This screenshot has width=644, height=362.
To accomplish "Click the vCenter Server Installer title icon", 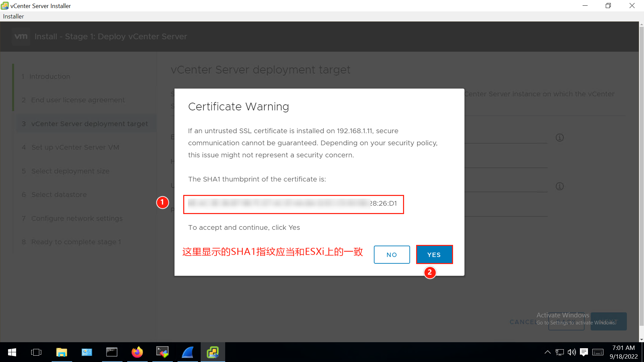I will pos(5,6).
